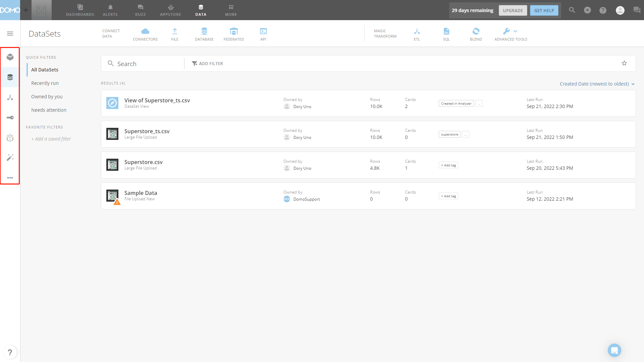
Task: Click Superstore_ts.csv dataset thumbnail icon
Action: point(112,134)
